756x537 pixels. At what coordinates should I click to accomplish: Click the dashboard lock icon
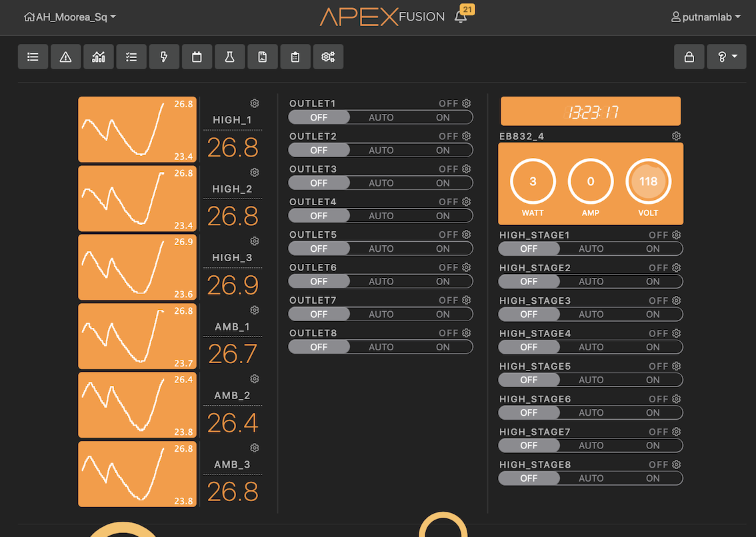689,57
